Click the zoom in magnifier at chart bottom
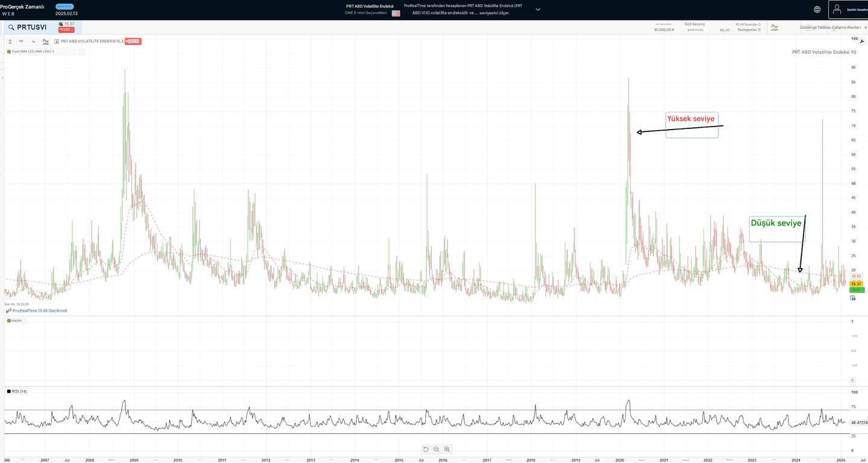868x463 pixels. click(447, 449)
